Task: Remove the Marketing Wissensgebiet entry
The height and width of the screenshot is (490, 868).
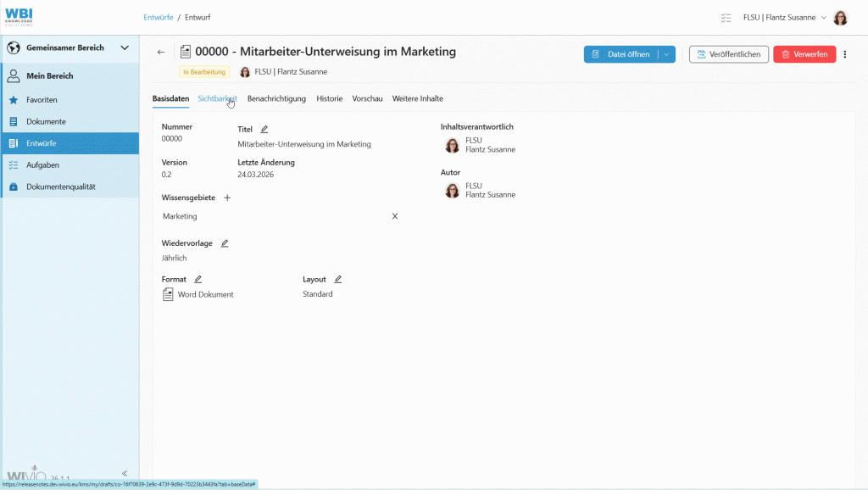Action: (394, 216)
